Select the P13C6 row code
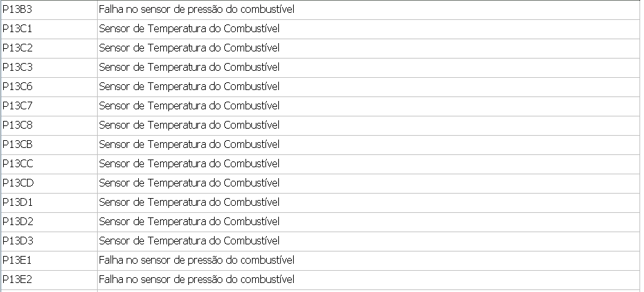Viewport: 644px width, 292px height. tap(17, 87)
